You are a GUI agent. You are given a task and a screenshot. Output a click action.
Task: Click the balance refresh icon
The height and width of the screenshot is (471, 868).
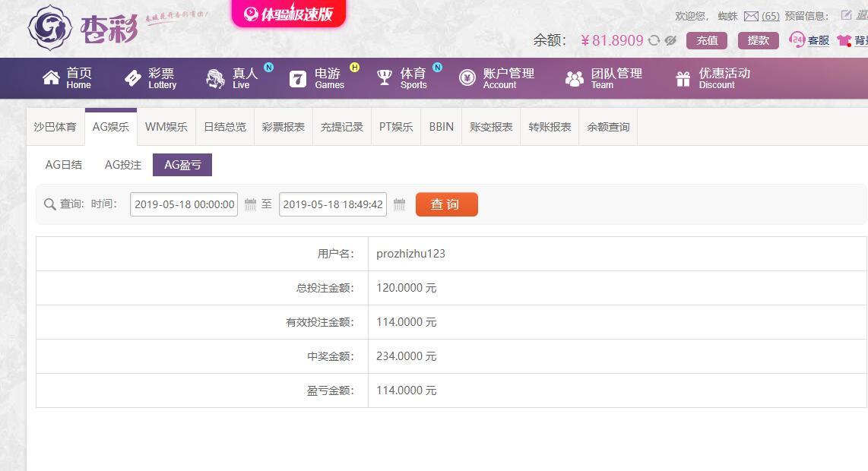click(654, 40)
